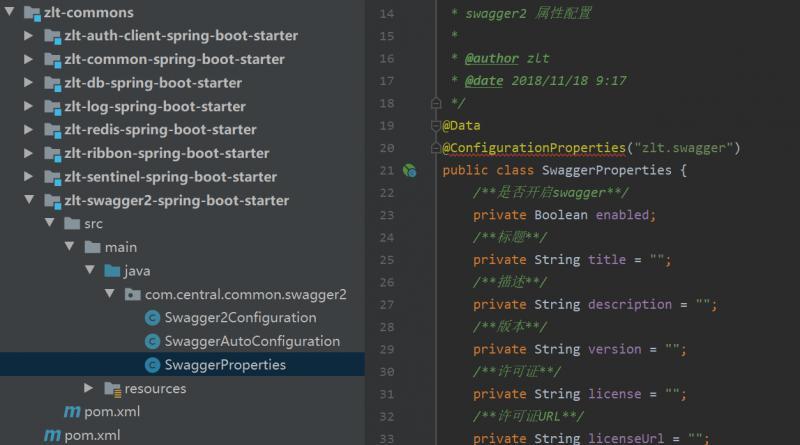Collapse the src folder arrow

click(48, 224)
